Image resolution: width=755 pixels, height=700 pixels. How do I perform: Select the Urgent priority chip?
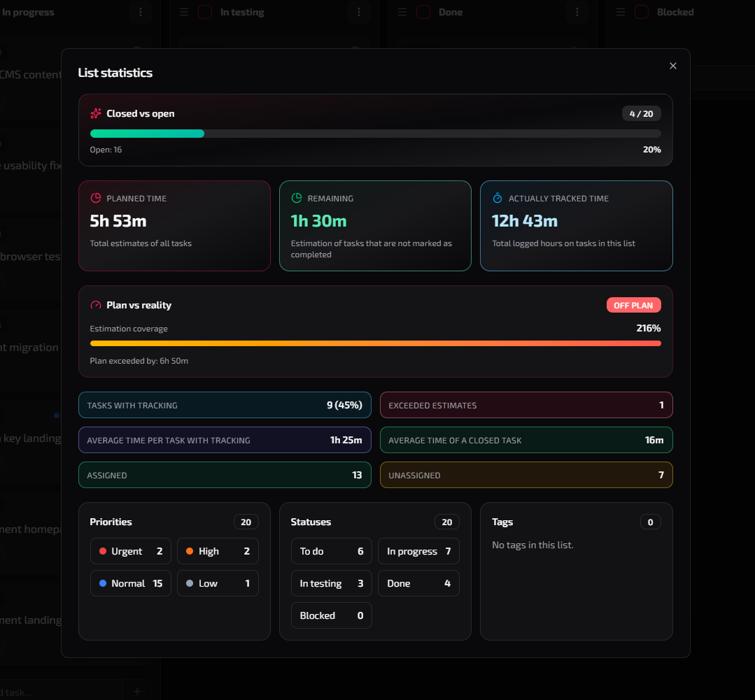pos(130,551)
